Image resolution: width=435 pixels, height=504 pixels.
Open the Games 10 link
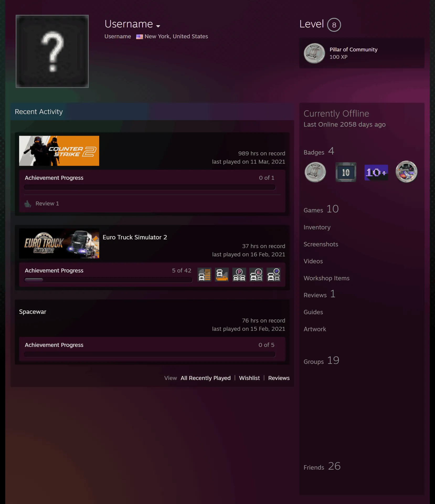point(321,209)
